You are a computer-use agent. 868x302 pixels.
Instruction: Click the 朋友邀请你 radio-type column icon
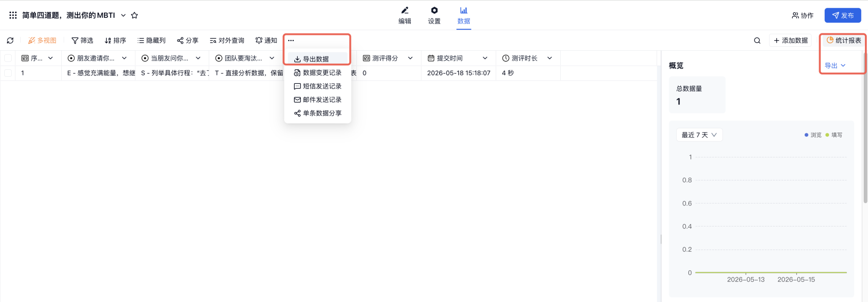coord(71,58)
